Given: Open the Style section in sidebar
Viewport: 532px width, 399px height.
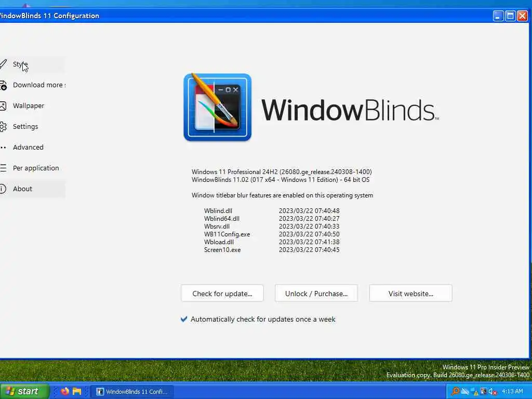Looking at the screenshot, I should coord(32,64).
